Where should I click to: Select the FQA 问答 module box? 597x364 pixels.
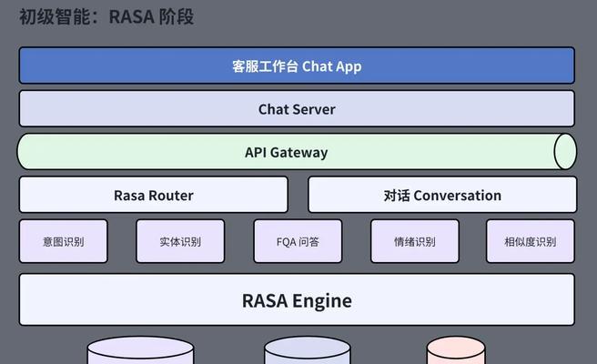pyautogui.click(x=298, y=241)
